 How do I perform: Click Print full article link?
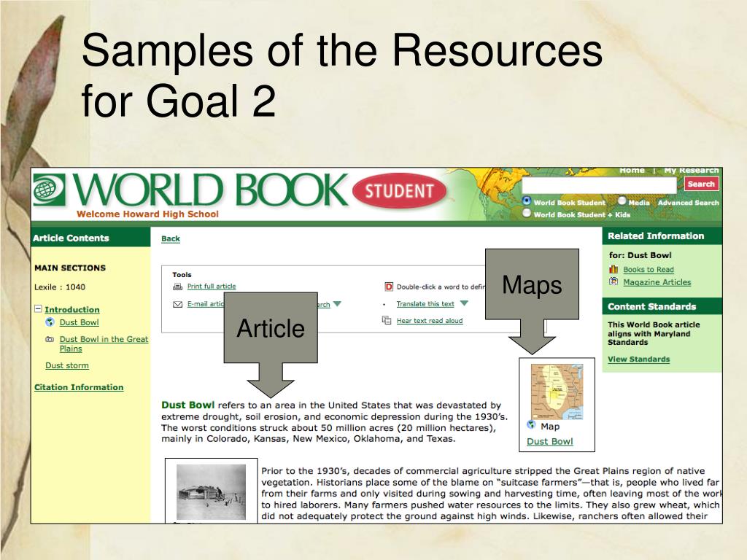(212, 286)
